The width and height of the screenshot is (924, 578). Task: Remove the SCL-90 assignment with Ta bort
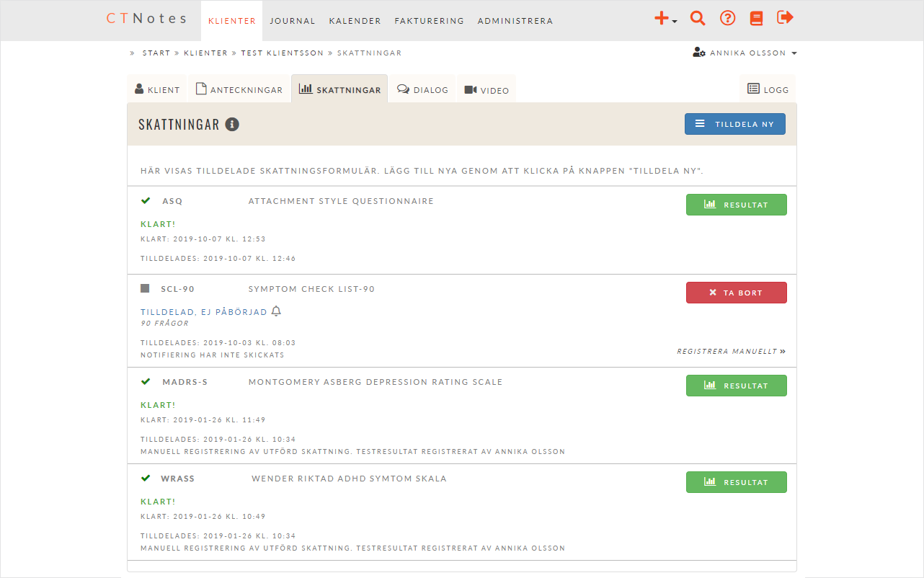737,293
